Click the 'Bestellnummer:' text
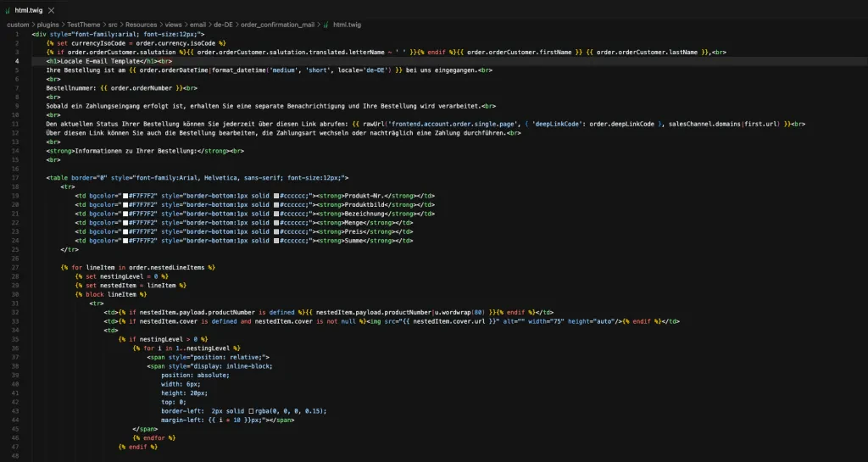868x462 pixels. [x=71, y=88]
